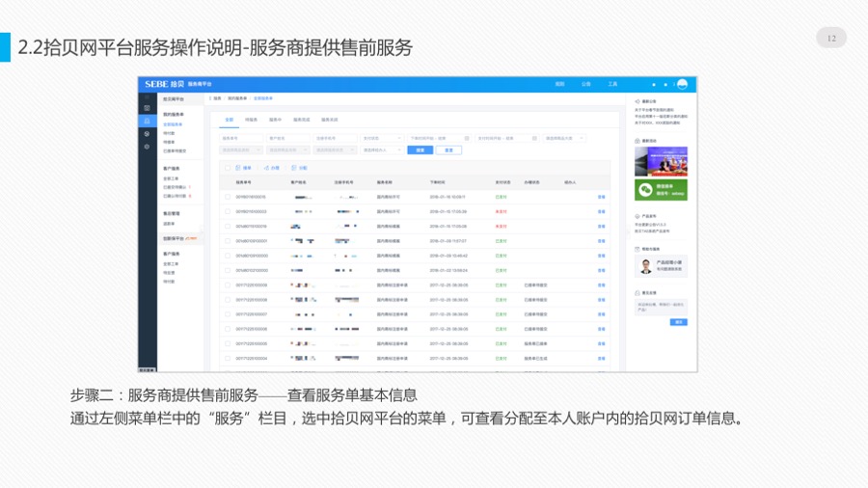Open first greyed dropdown in second filter row
Viewport: 868px width, 488px height.
click(x=241, y=149)
